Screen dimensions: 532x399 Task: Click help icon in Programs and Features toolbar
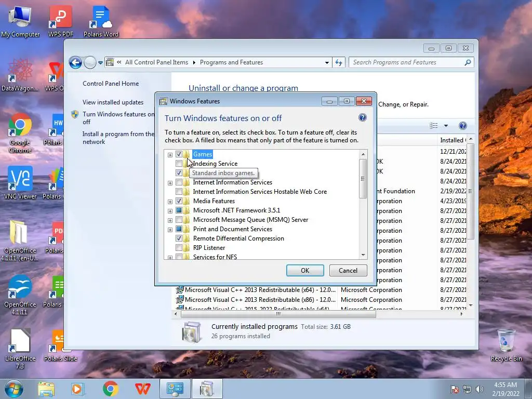[462, 126]
